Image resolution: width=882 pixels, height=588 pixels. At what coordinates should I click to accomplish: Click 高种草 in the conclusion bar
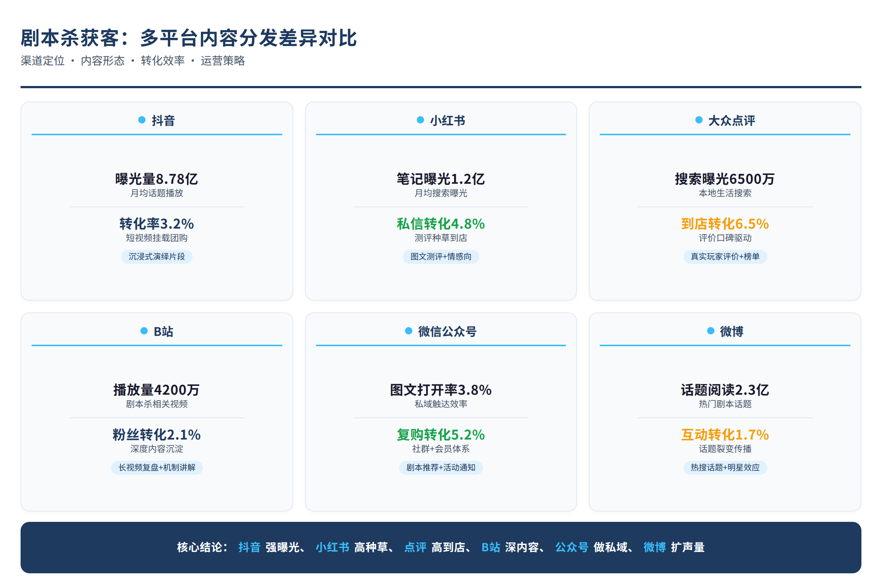click(371, 547)
